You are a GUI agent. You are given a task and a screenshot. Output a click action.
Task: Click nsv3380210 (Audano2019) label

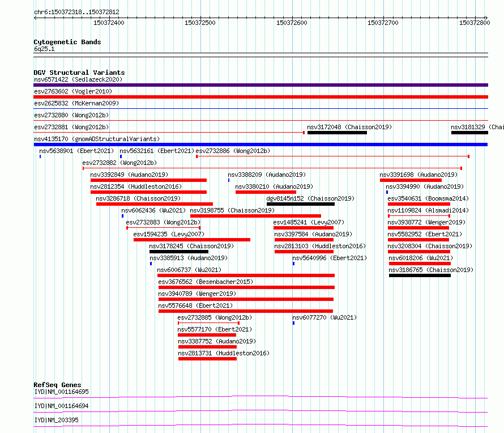tap(274, 186)
